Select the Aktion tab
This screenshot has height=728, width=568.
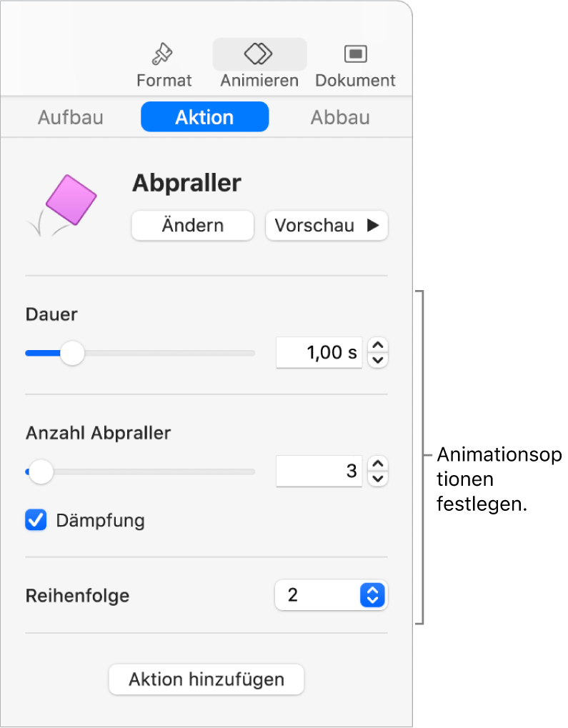coord(204,117)
